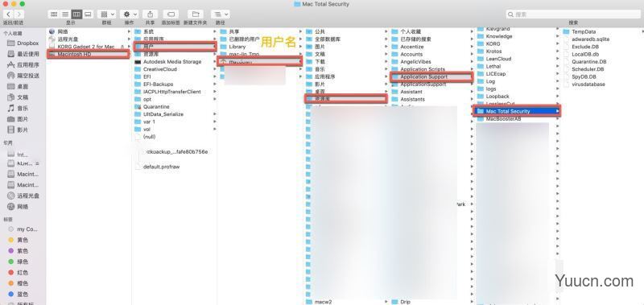Filter by the 黄色 yellow tag

[19, 240]
